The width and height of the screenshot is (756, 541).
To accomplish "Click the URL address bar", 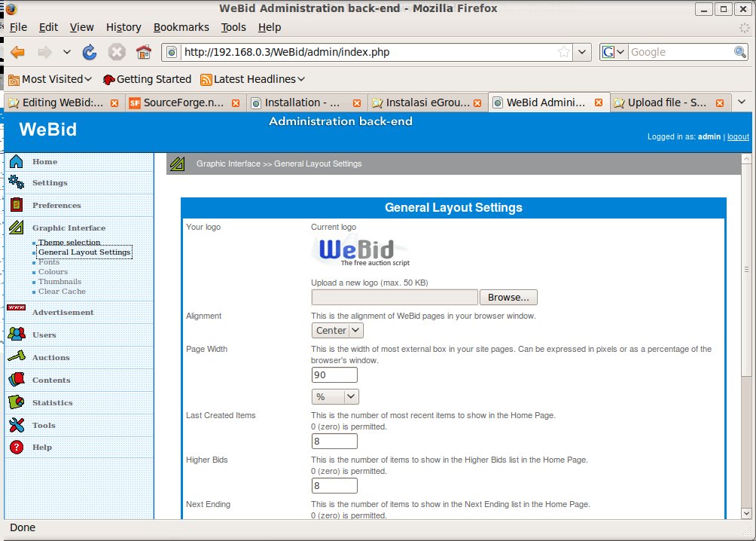I will pyautogui.click(x=369, y=52).
